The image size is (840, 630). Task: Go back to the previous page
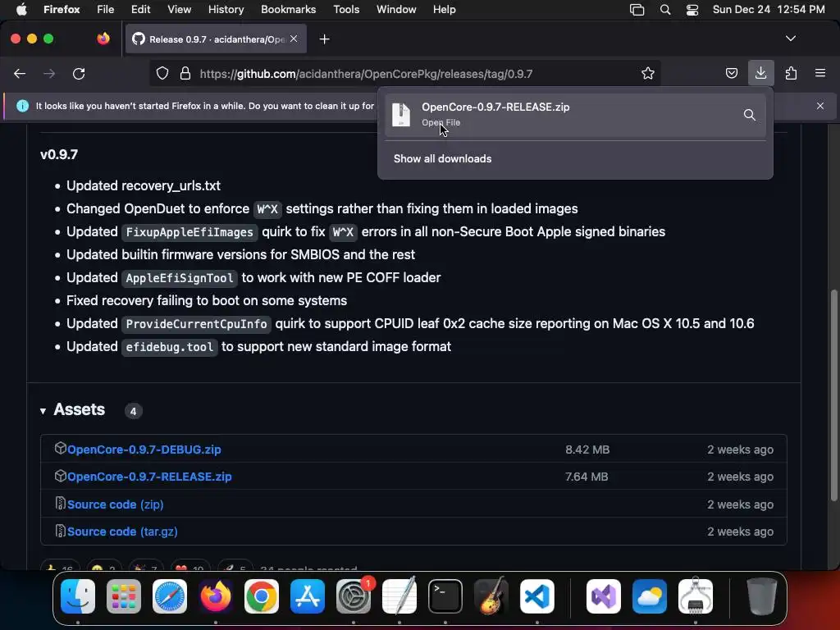(x=20, y=74)
